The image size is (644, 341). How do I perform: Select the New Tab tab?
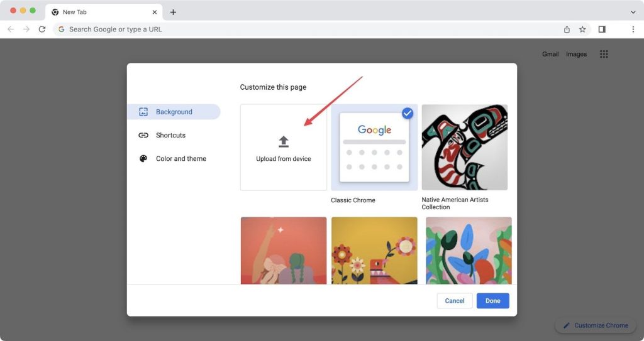click(x=104, y=13)
